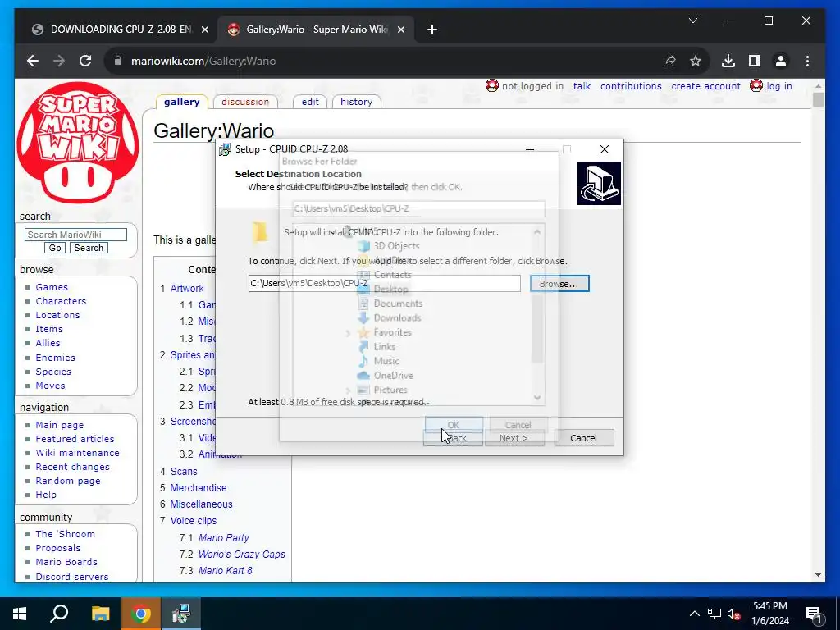Click Next > in the CPU-Z Setup
Screen dimensions: 840x630
[x=514, y=438]
